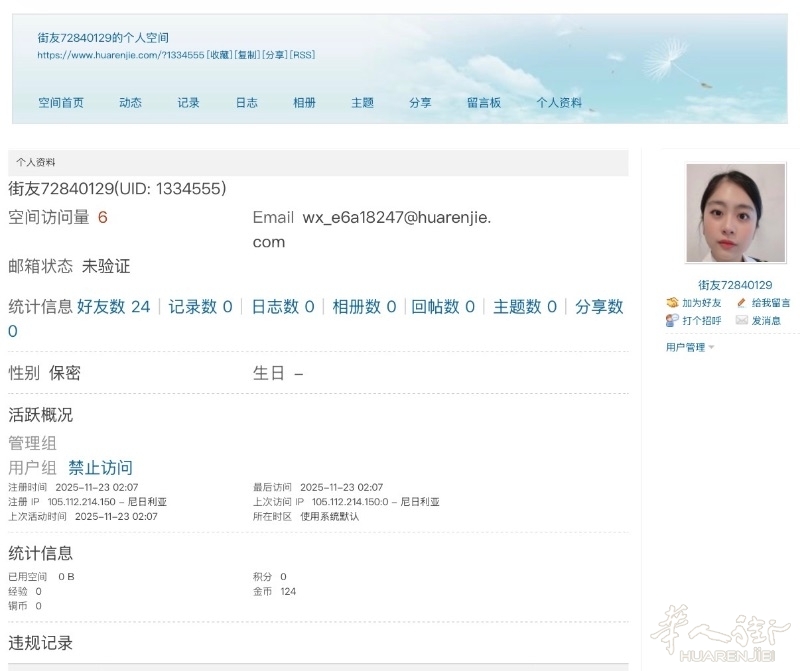800x671 pixels.
Task: Open the 空间首页 tab
Action: pos(61,102)
